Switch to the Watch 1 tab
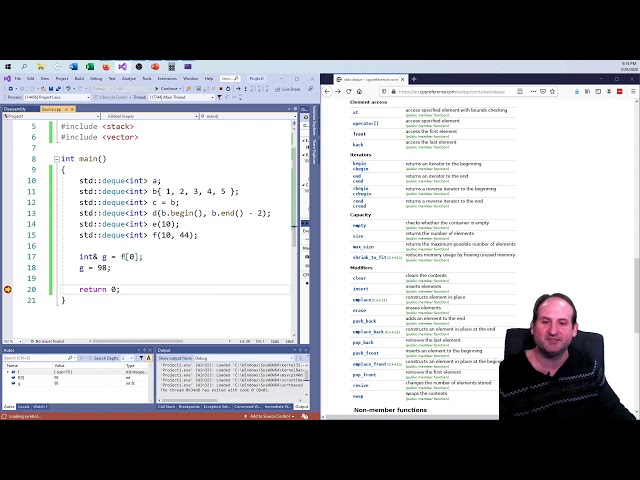This screenshot has width=640, height=480. pyautogui.click(x=40, y=407)
